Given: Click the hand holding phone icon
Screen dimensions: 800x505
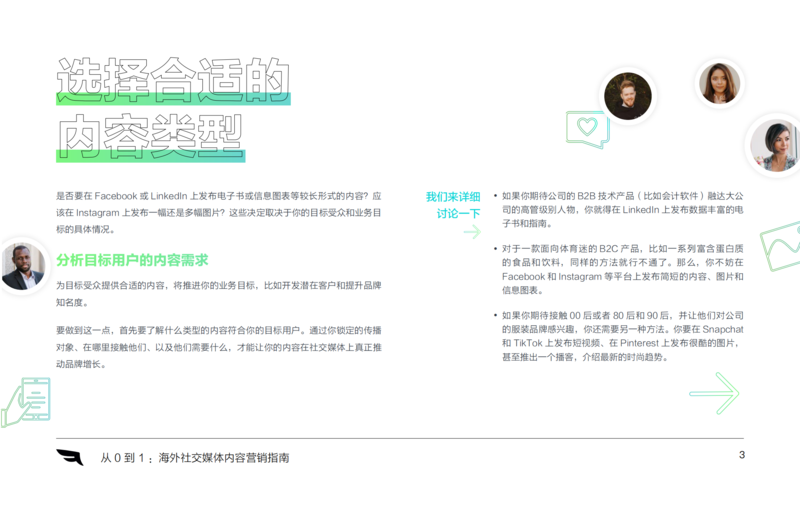Looking at the screenshot, I should 25,402.
